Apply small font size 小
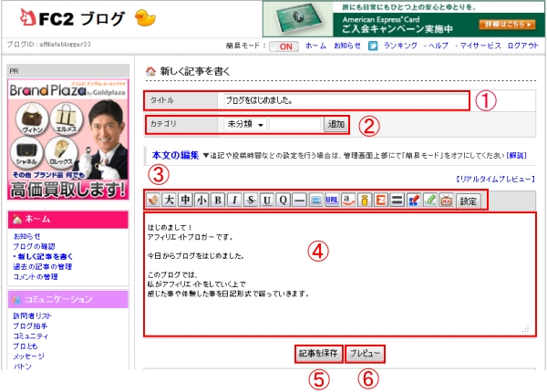Image resolution: width=547 pixels, height=392 pixels. 201,201
